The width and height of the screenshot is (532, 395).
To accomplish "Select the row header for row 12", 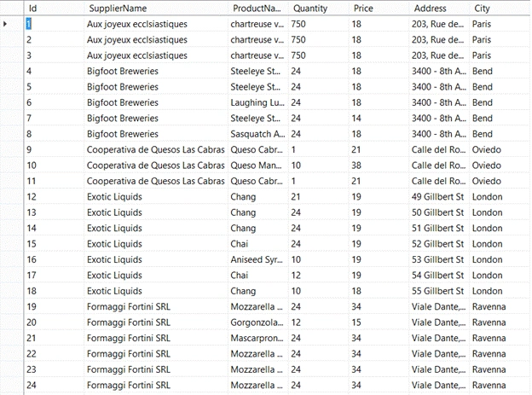I will pyautogui.click(x=12, y=197).
